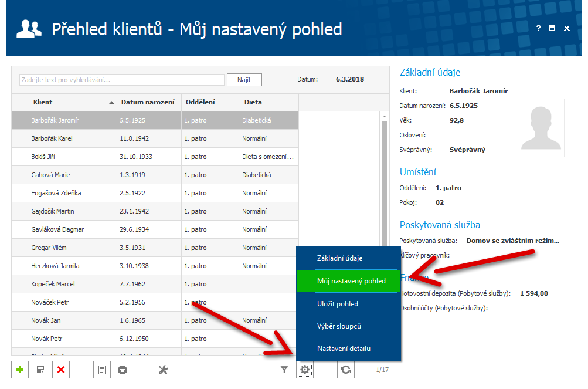Click Poskytovaná služba section heading
The height and width of the screenshot is (389, 588).
coord(440,225)
